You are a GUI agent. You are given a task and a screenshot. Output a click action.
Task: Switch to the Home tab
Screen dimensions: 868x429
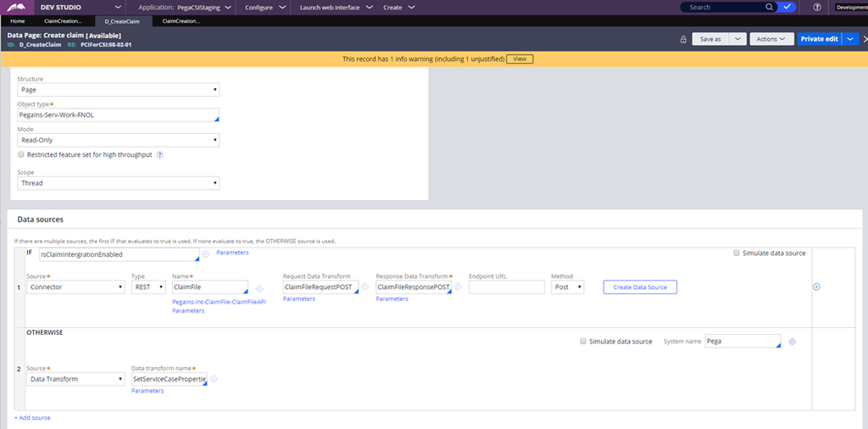tap(18, 20)
